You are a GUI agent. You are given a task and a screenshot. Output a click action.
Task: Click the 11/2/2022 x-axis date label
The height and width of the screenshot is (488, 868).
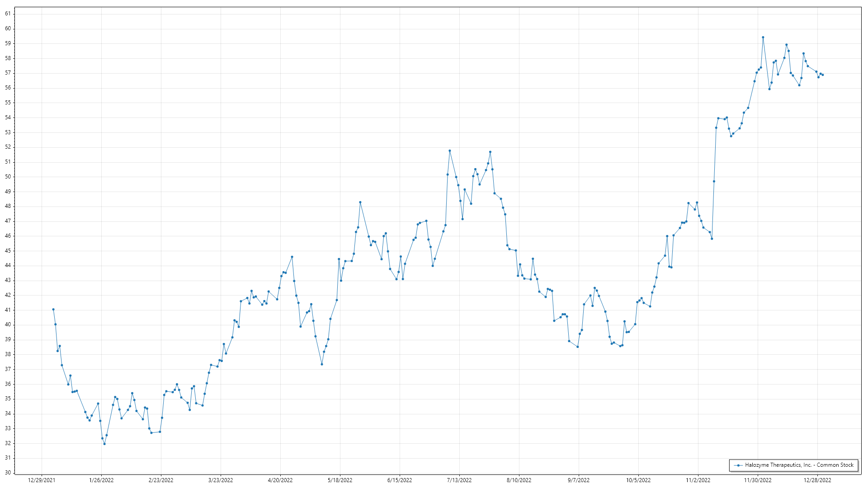(x=698, y=480)
